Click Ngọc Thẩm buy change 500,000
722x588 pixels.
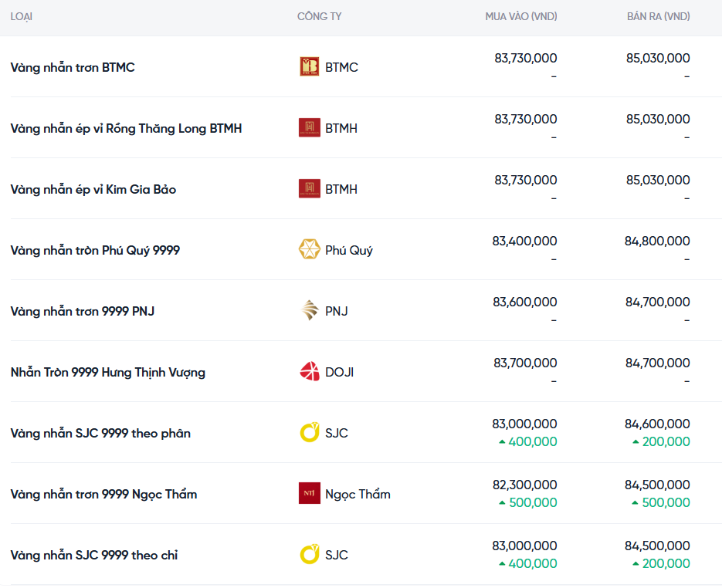click(x=528, y=502)
